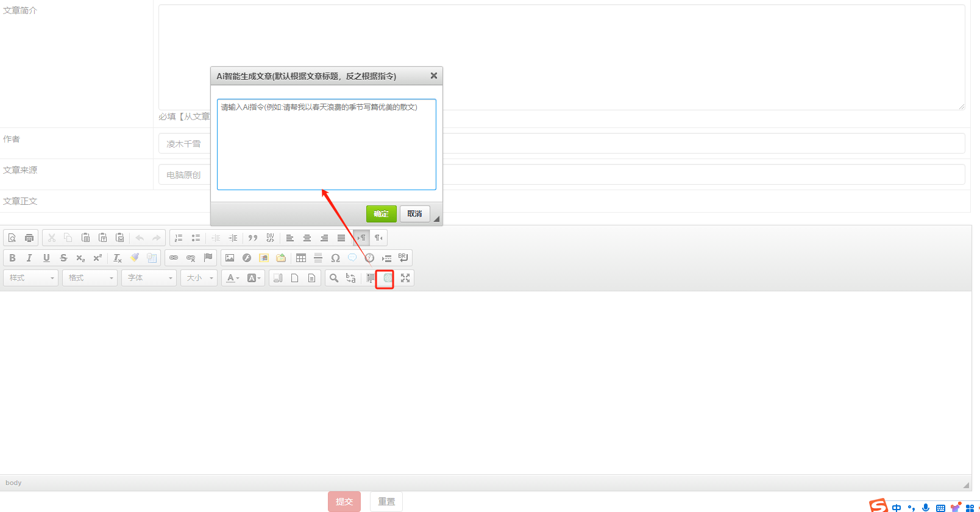This screenshot has width=980, height=512.
Task: Open the 大小 font size dropdown
Action: click(x=199, y=278)
